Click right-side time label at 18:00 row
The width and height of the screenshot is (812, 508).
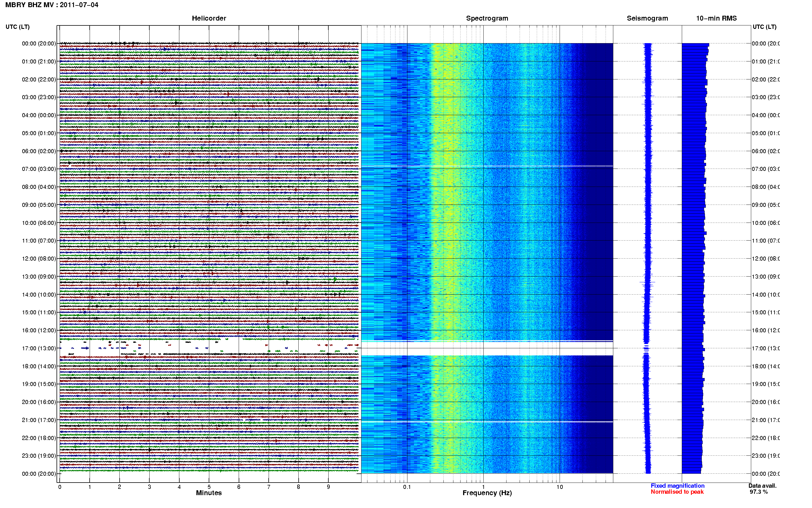click(x=765, y=366)
